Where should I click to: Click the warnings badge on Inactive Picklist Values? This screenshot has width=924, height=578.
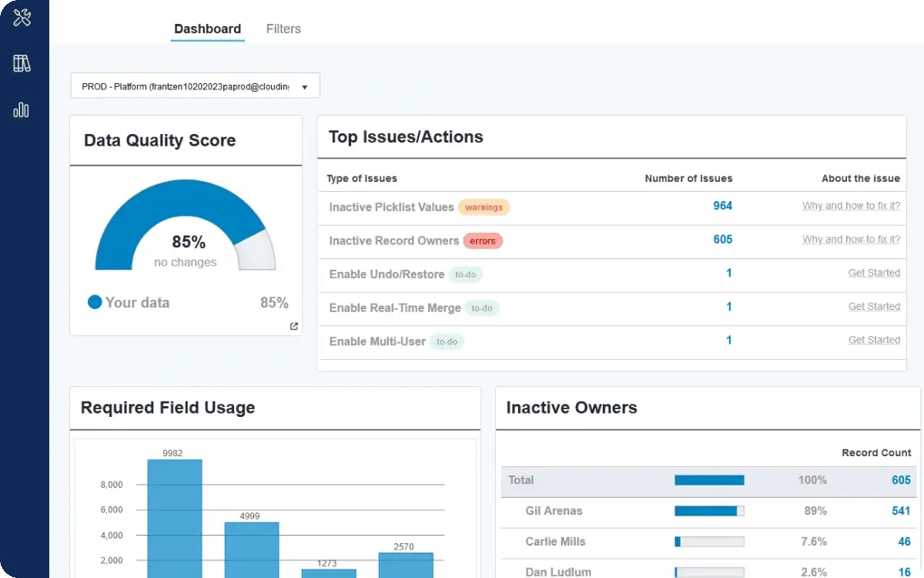484,207
